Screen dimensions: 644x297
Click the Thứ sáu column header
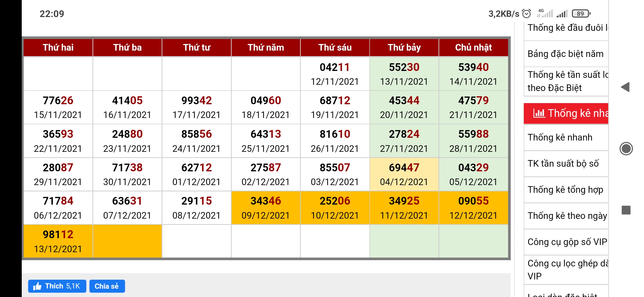(335, 47)
